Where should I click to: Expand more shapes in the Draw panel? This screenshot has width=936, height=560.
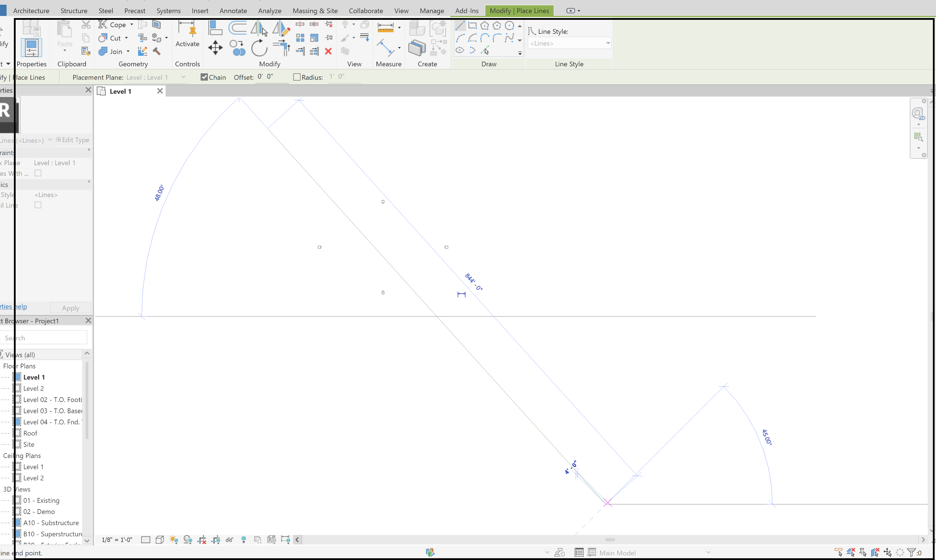point(520,53)
